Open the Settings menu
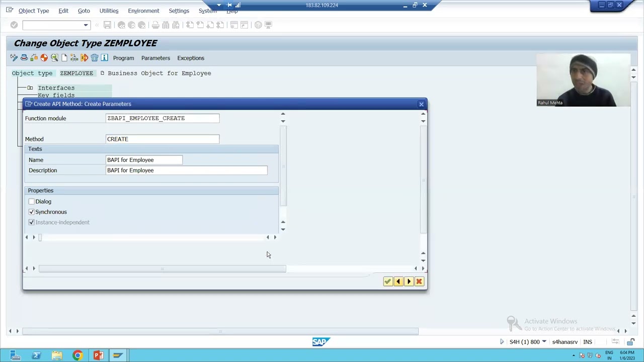The height and width of the screenshot is (362, 644). [x=179, y=11]
